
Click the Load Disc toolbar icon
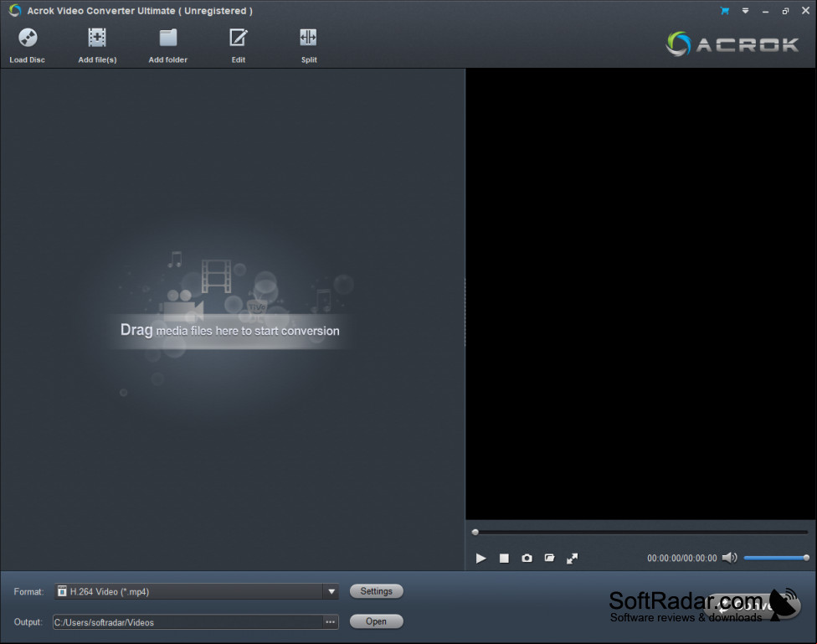(x=28, y=45)
